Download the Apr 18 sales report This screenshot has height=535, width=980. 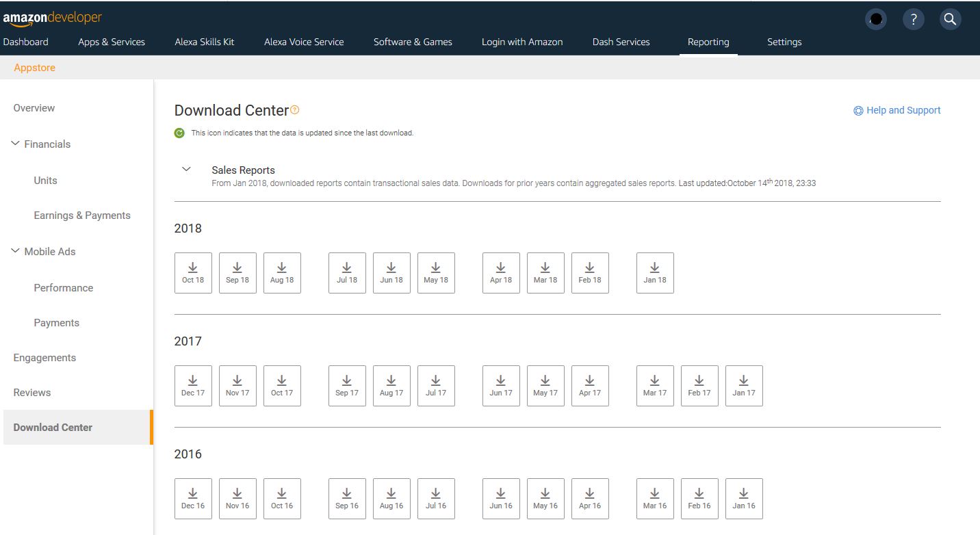501,273
